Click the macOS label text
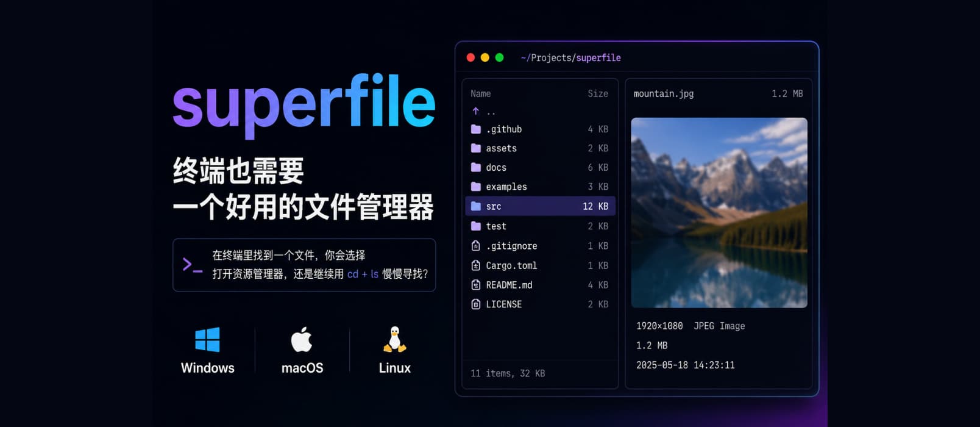Image resolution: width=980 pixels, height=427 pixels. pyautogui.click(x=302, y=368)
